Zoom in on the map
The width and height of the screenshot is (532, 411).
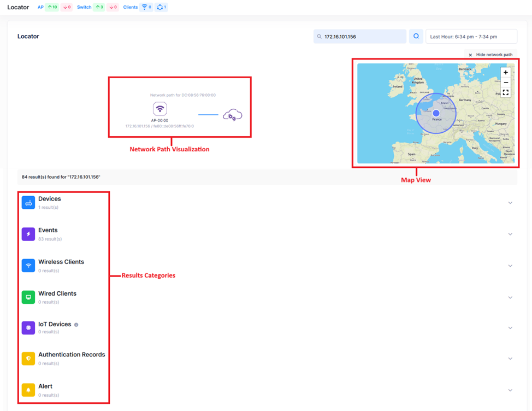tap(506, 72)
